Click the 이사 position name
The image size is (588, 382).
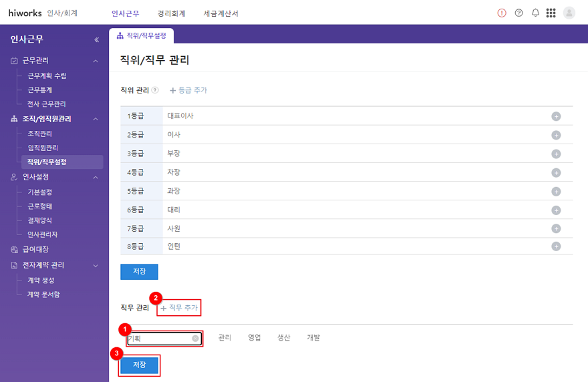tap(174, 135)
